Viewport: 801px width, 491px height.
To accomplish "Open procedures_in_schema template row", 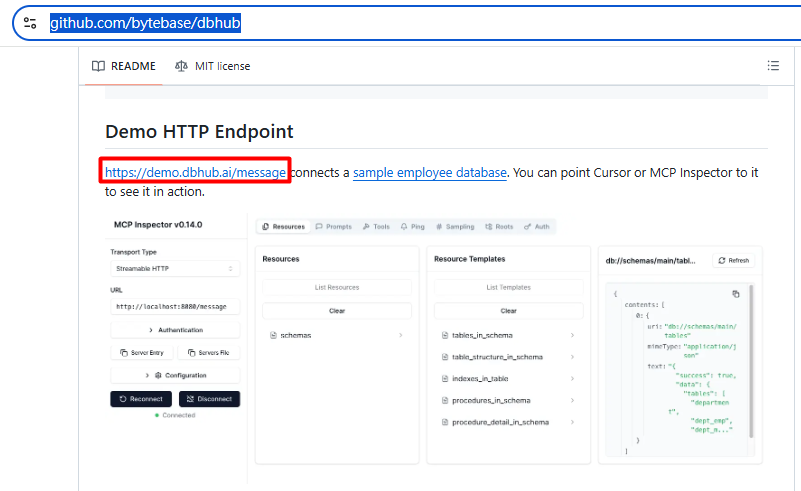I will tap(508, 401).
